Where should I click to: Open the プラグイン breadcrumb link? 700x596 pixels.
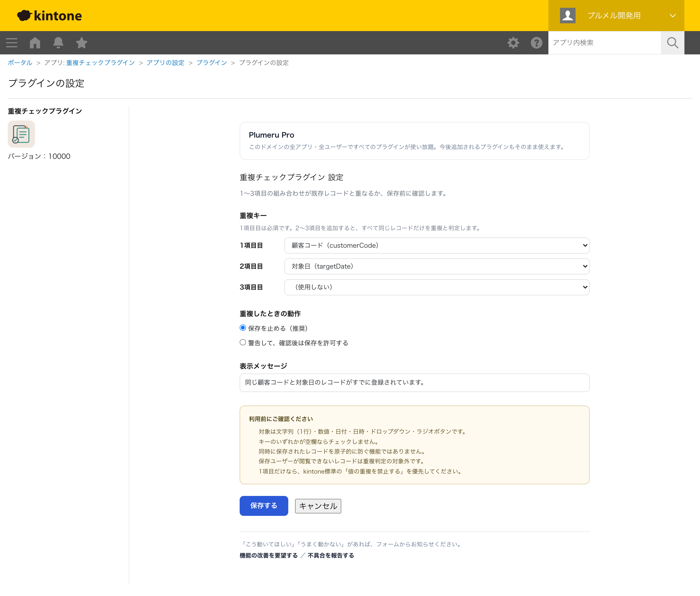[212, 63]
